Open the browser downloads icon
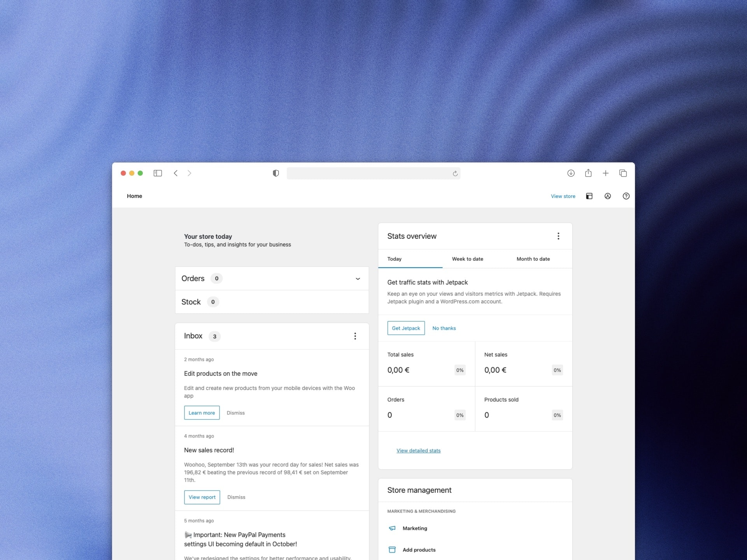 click(571, 173)
